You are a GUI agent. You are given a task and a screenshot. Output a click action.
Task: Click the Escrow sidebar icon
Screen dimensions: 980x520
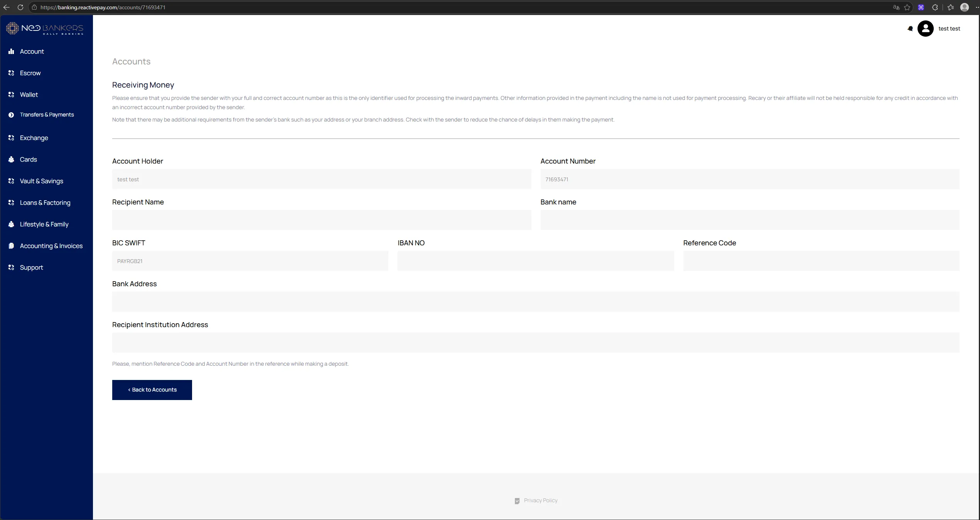pyautogui.click(x=11, y=73)
